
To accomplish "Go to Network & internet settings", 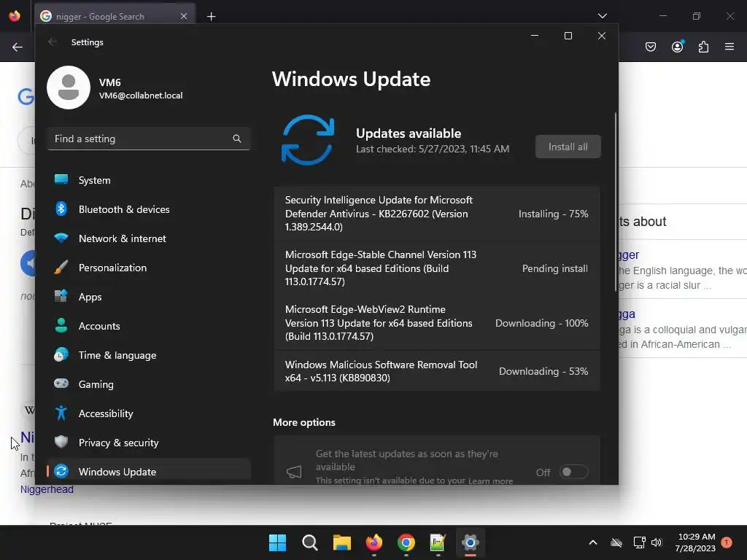I will pos(149,238).
